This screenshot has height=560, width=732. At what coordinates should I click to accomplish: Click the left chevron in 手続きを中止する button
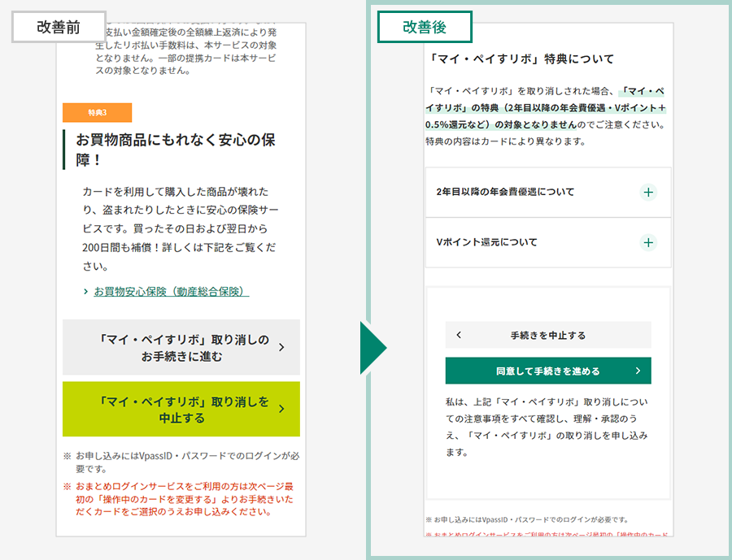click(x=459, y=335)
